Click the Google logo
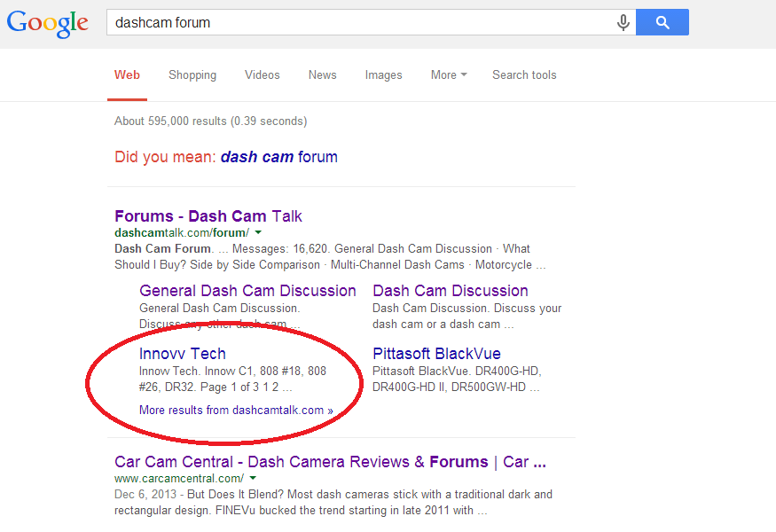This screenshot has height=532, width=776. [48, 23]
